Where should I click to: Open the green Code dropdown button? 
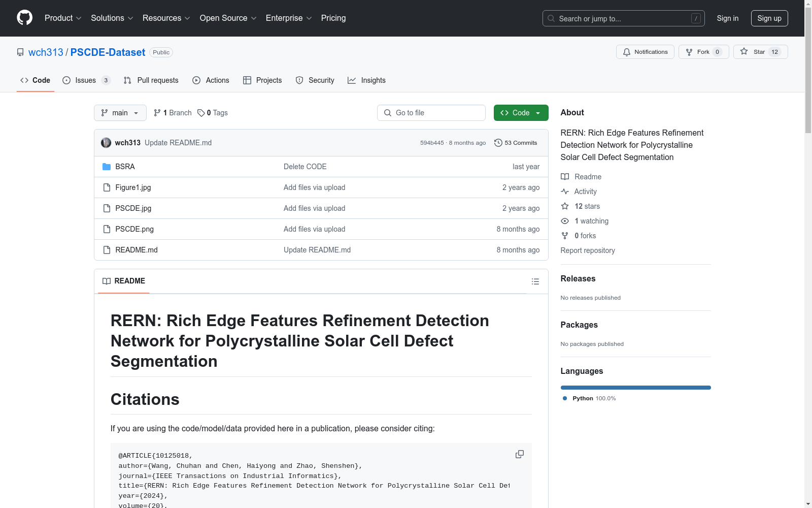(521, 113)
